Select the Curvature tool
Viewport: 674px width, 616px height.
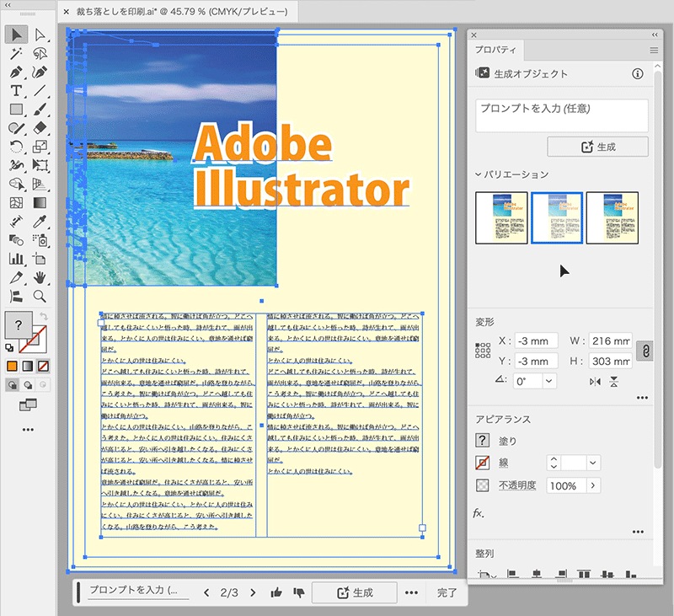pos(40,72)
